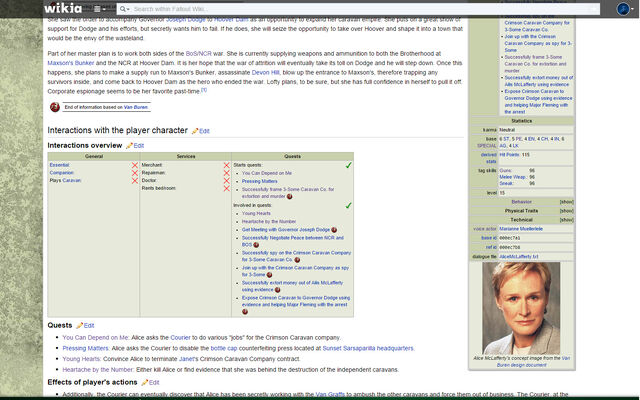Click the red X in the Merchant row

click(227, 165)
